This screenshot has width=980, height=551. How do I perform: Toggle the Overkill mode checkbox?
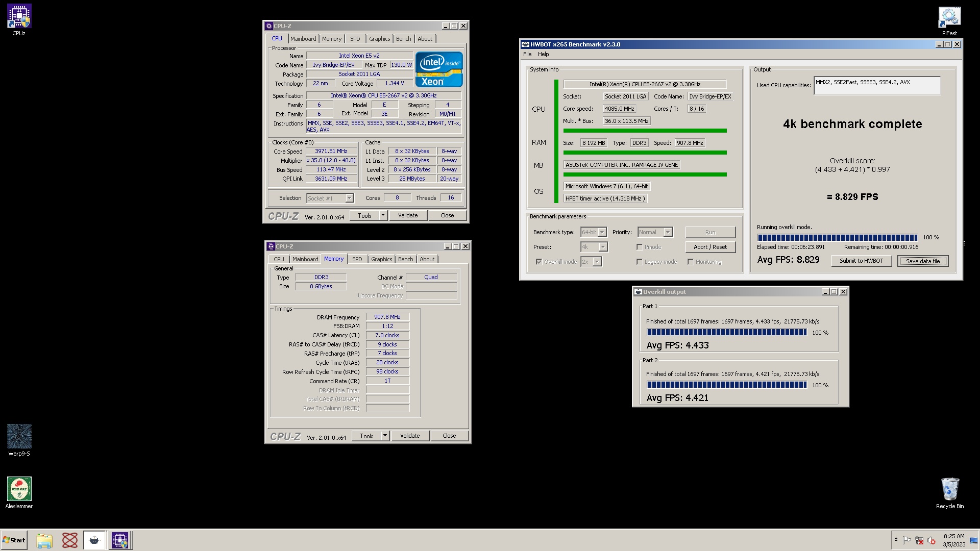tap(539, 262)
